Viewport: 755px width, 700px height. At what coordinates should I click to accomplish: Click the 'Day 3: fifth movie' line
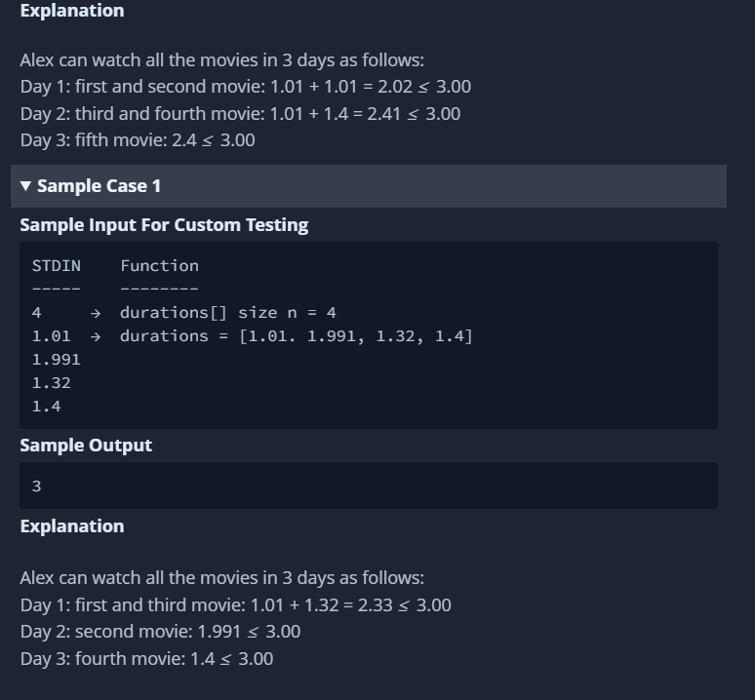coord(138,140)
